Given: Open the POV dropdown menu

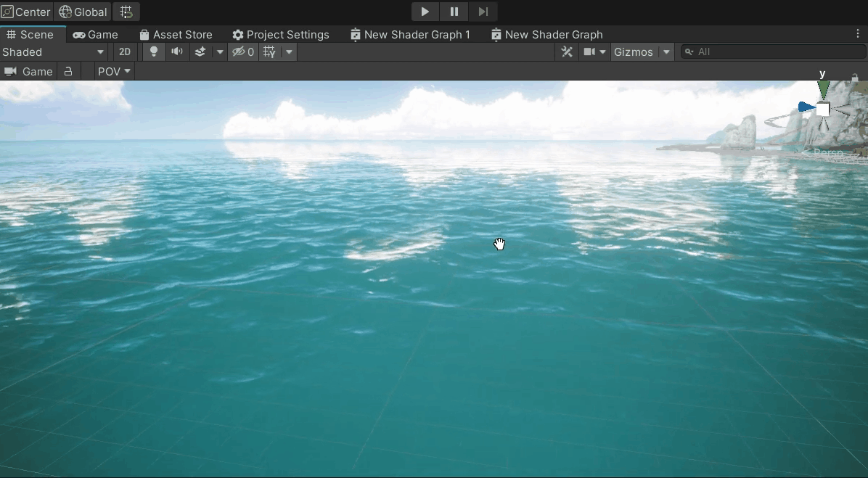Looking at the screenshot, I should point(115,71).
